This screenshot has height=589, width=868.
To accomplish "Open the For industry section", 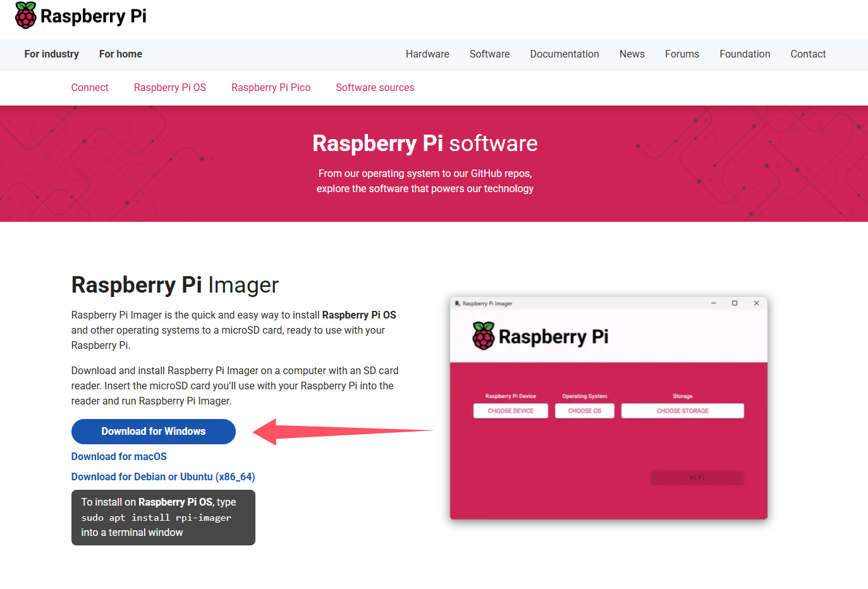I will (x=52, y=54).
